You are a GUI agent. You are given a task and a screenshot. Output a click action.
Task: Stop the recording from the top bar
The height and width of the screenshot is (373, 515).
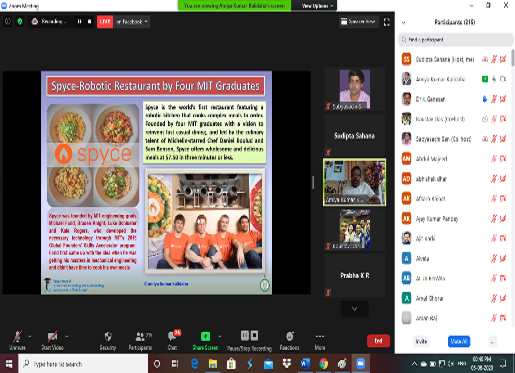point(89,22)
